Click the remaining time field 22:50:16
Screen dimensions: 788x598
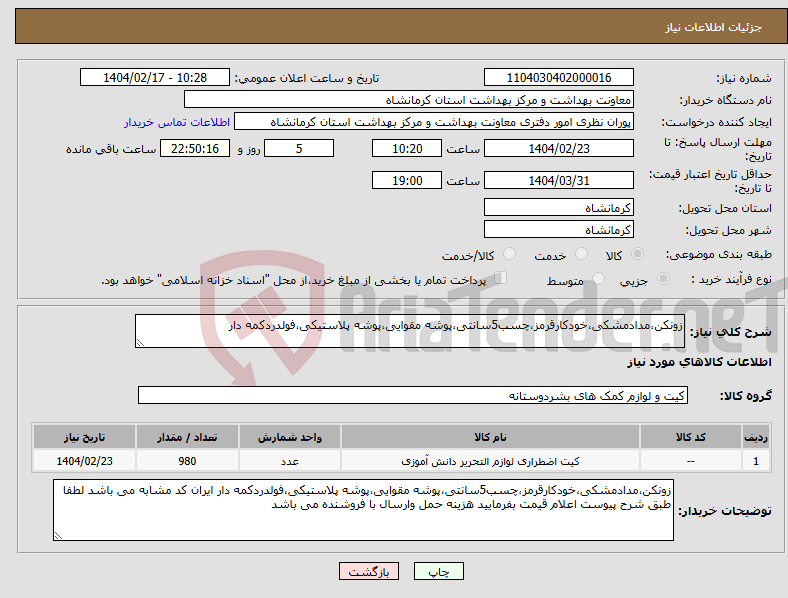pos(195,148)
